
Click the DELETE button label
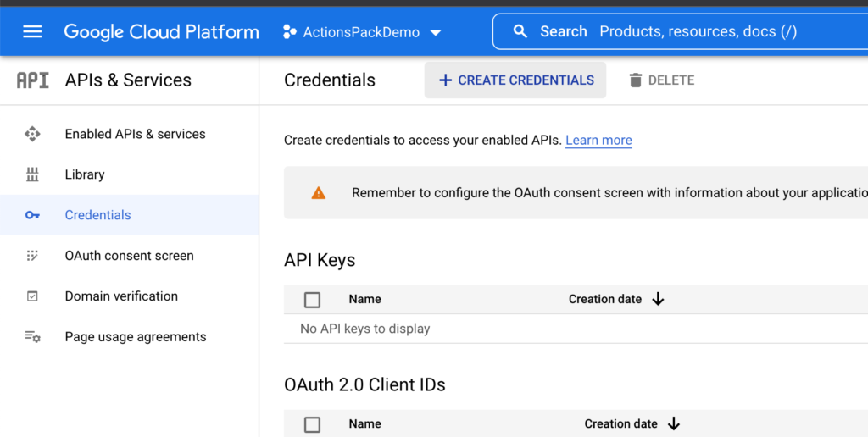click(x=671, y=80)
